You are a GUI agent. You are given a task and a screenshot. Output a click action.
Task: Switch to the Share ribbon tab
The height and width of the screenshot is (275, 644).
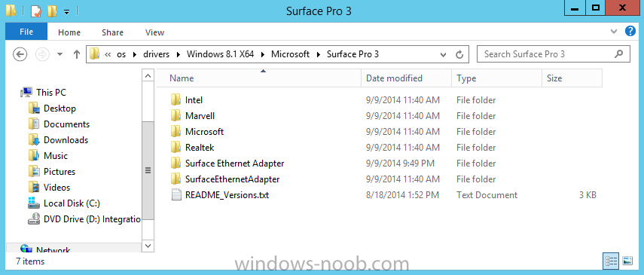click(112, 32)
